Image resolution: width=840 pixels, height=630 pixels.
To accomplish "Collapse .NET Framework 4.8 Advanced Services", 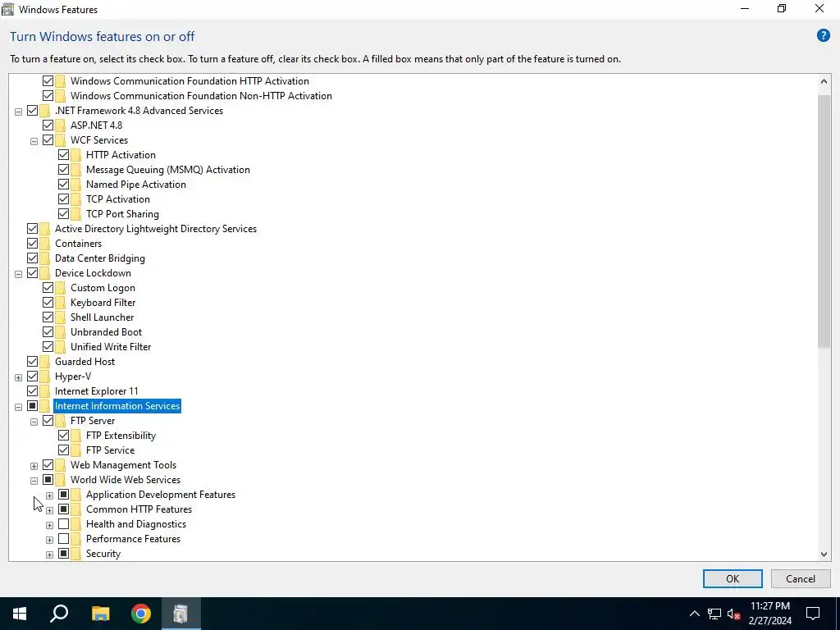I will 18,112.
